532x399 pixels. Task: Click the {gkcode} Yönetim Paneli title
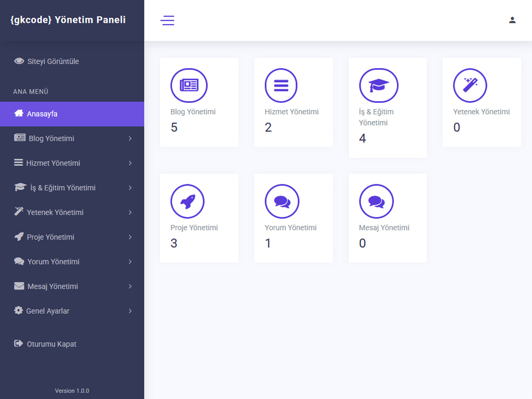(68, 20)
